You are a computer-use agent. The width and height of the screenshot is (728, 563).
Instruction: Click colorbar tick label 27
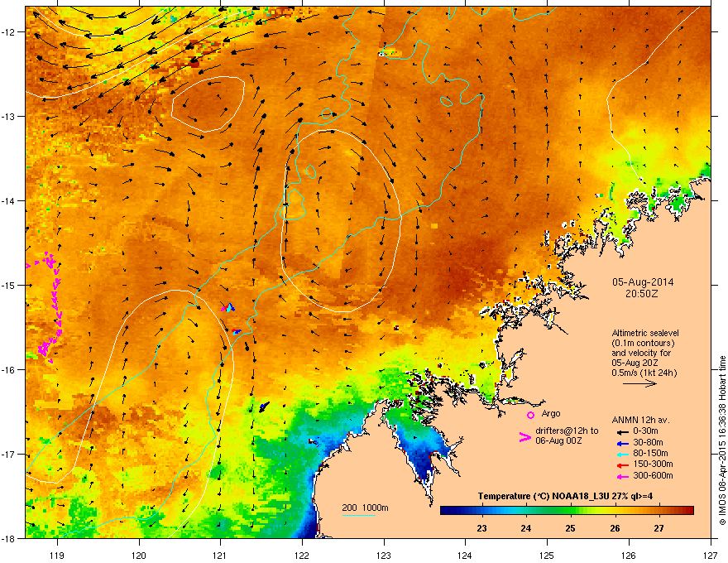click(x=659, y=528)
